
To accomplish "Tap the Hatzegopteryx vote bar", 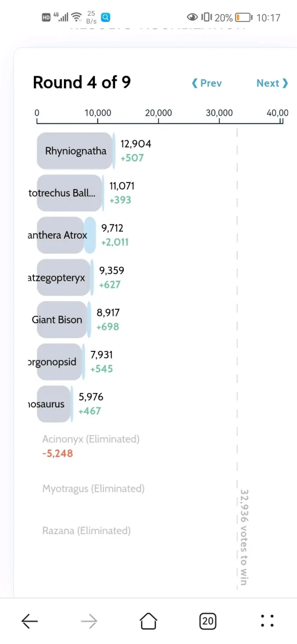I will [x=63, y=277].
